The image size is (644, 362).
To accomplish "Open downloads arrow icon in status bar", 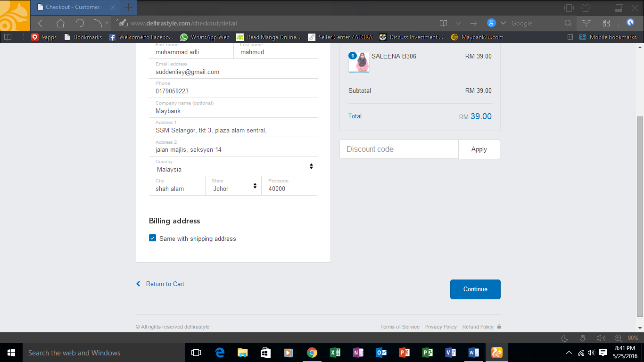I will (x=583, y=338).
